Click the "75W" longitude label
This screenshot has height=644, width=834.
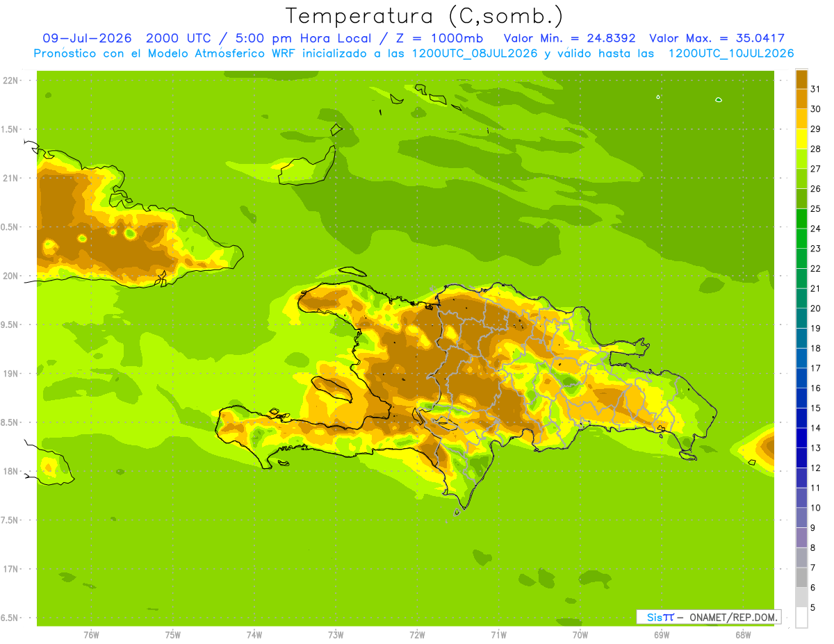(173, 635)
